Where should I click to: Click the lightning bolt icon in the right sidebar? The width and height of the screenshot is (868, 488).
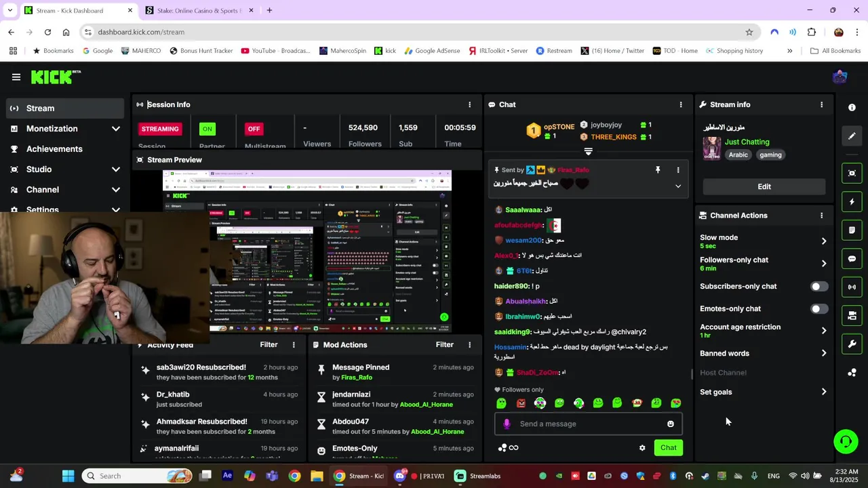pos(852,202)
